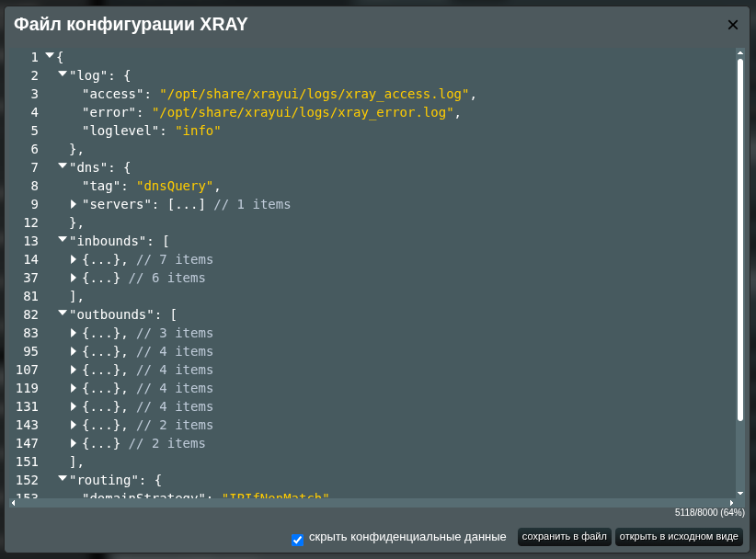
Task: Collapse the root object on line 1
Action: coord(50,56)
